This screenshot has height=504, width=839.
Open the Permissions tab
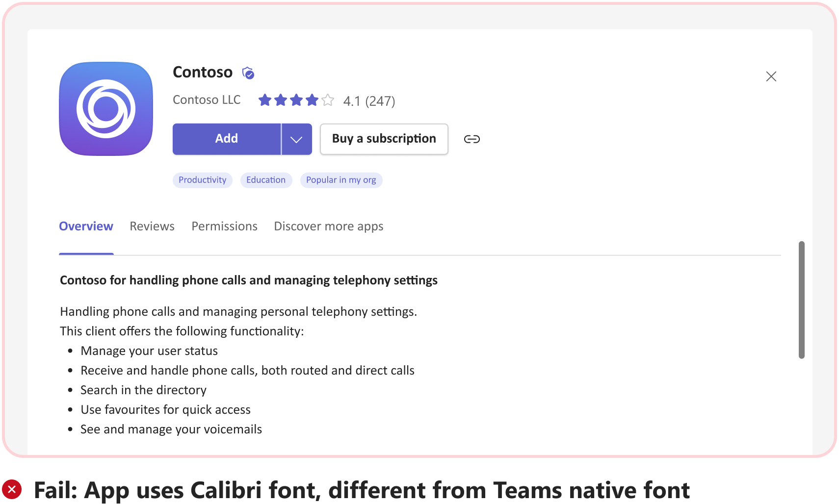[224, 227]
